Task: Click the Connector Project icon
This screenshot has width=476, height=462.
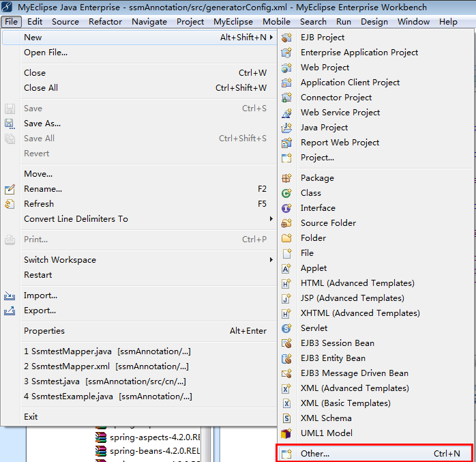Action: point(286,98)
